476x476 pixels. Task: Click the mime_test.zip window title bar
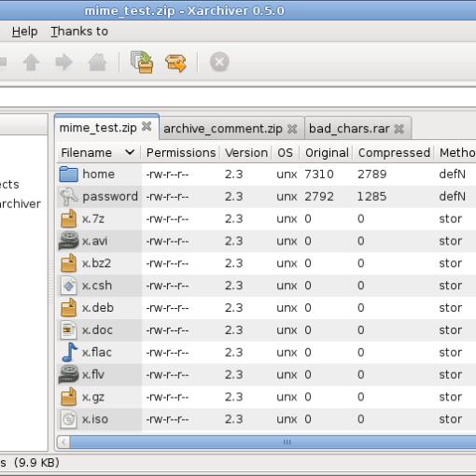[x=238, y=10]
